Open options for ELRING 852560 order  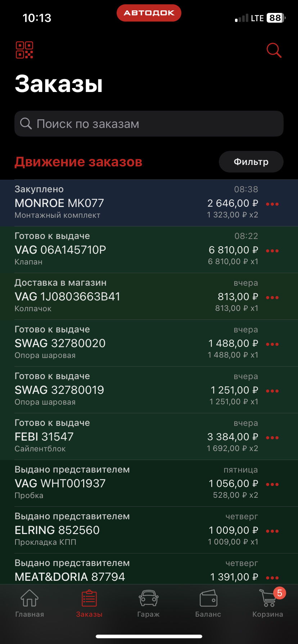coord(272,531)
